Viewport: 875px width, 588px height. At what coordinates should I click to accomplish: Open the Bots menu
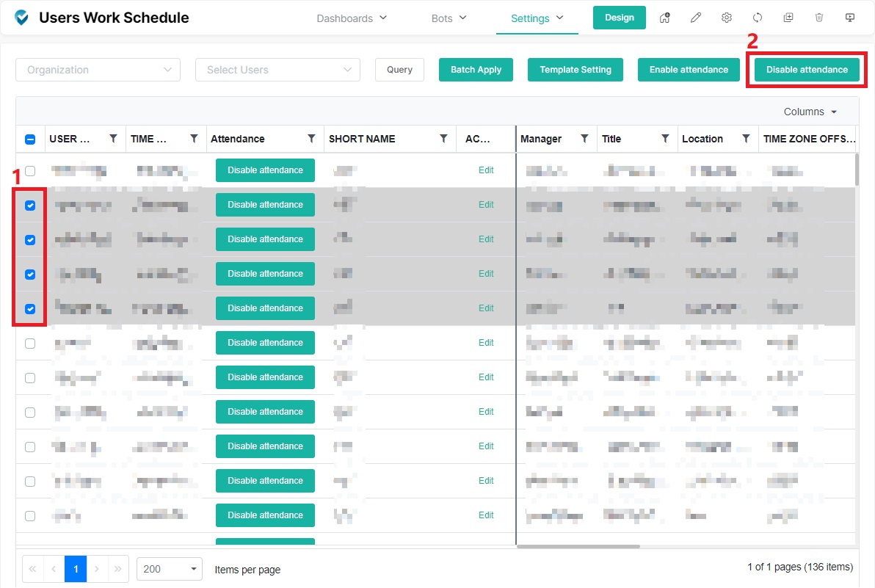coord(449,18)
